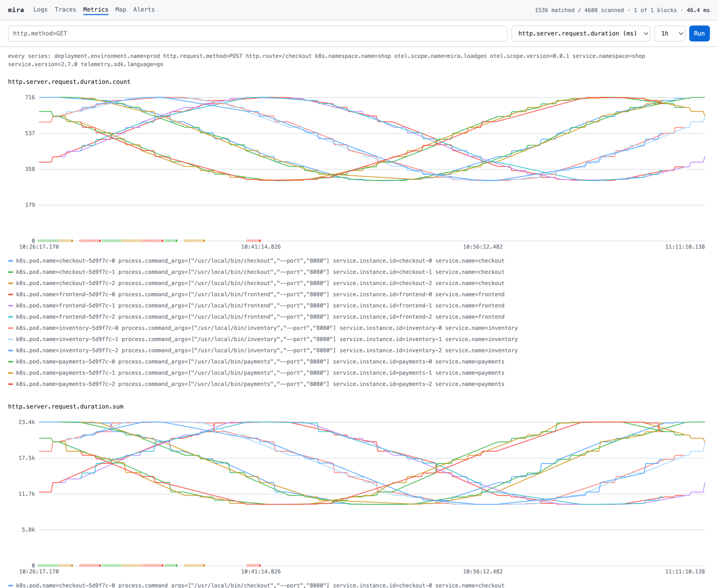Switch to the Traces tab

(65, 9)
